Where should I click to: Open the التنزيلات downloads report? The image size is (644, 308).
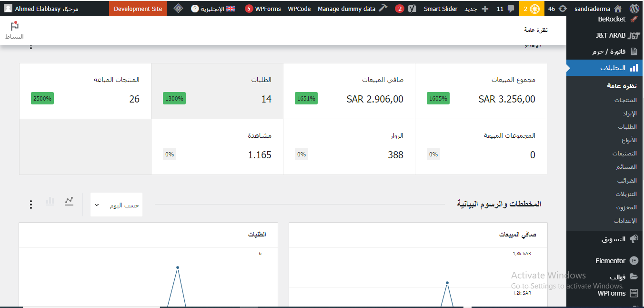point(626,194)
